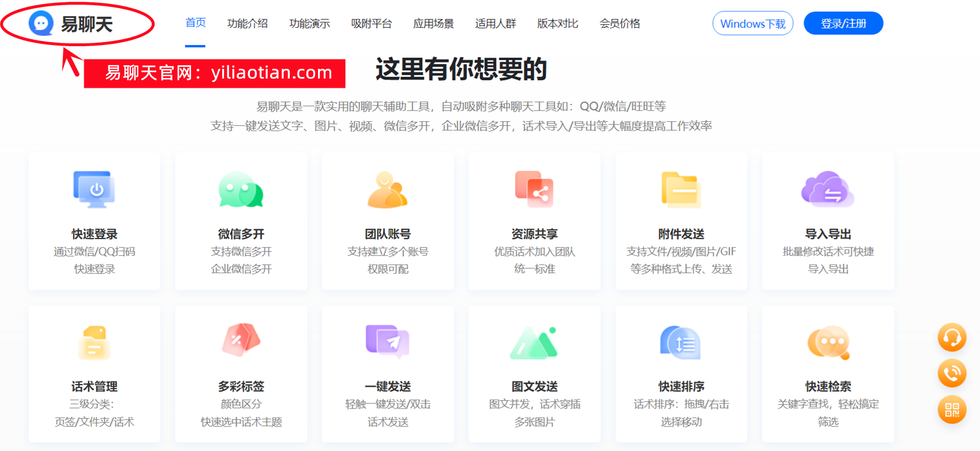Click the 快速登录 card title
The height and width of the screenshot is (451, 980).
click(x=95, y=234)
